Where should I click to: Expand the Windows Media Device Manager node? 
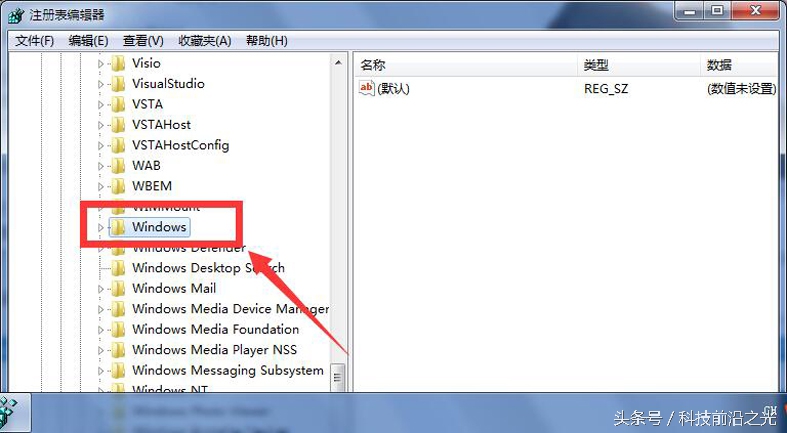point(100,310)
